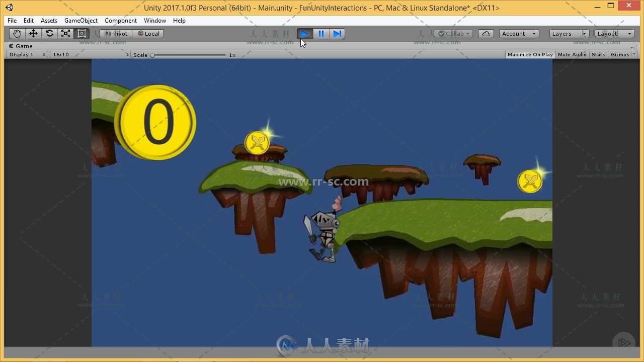Stop play mode with the Play button
This screenshot has height=362, width=644.
(x=305, y=34)
